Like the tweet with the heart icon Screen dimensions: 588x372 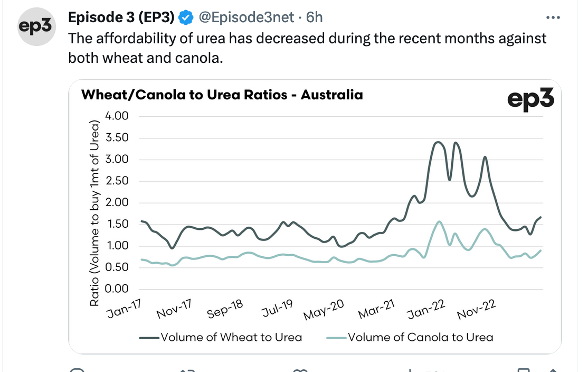click(300, 370)
